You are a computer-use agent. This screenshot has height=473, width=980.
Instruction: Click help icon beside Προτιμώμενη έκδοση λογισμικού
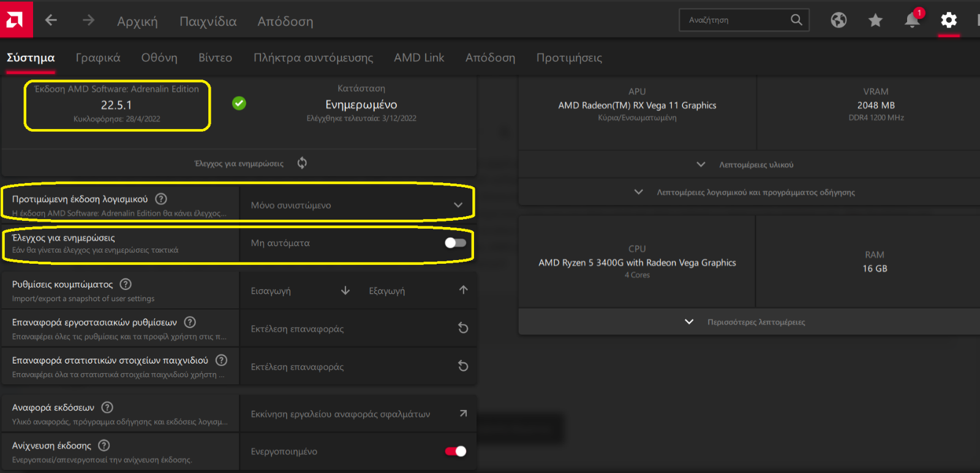[160, 199]
